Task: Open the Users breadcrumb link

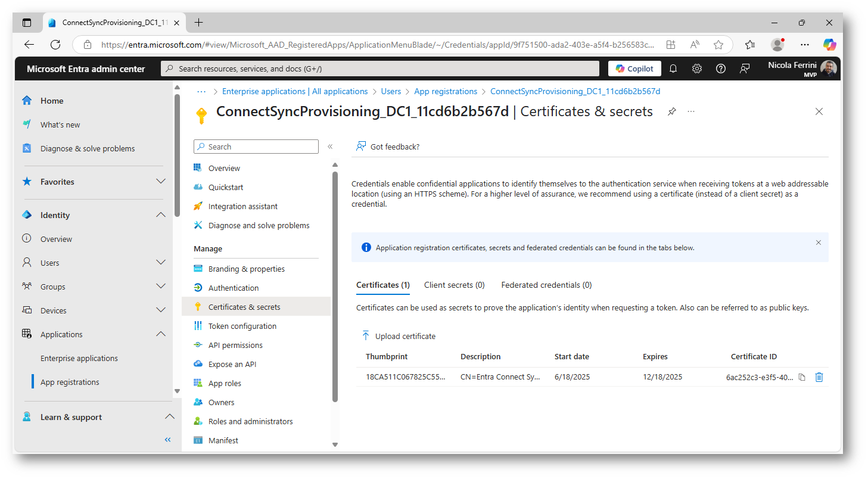Action: click(x=391, y=91)
